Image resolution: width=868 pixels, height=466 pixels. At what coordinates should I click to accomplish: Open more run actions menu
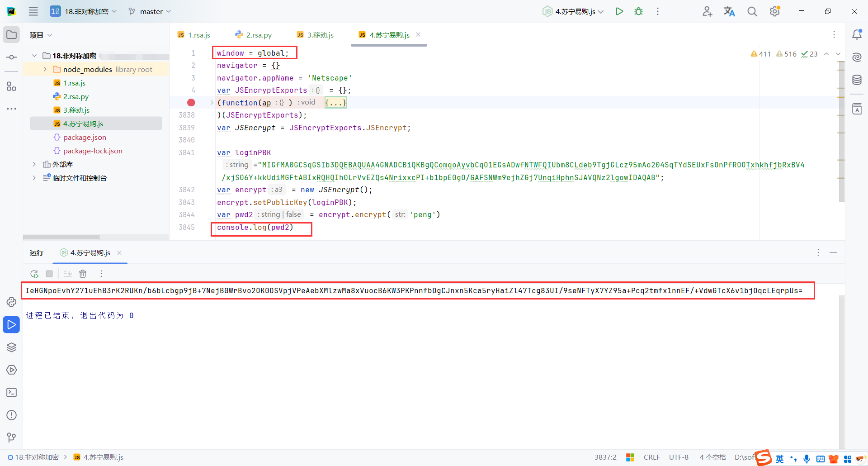[658, 11]
